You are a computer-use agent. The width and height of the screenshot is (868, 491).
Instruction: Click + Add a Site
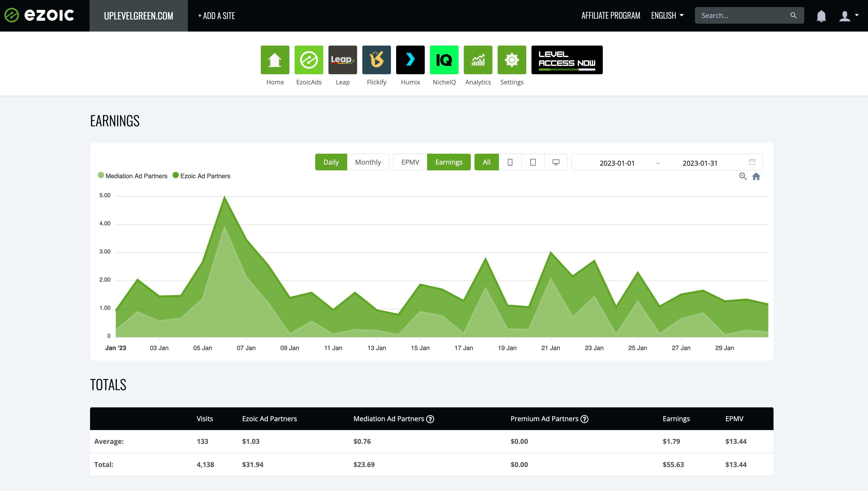216,16
